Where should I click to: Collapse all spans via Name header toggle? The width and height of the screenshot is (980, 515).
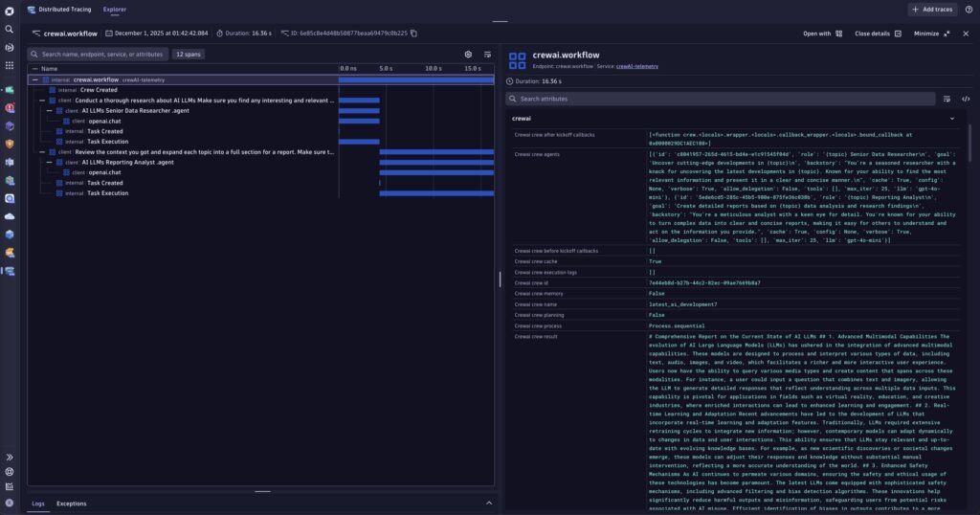pyautogui.click(x=35, y=69)
